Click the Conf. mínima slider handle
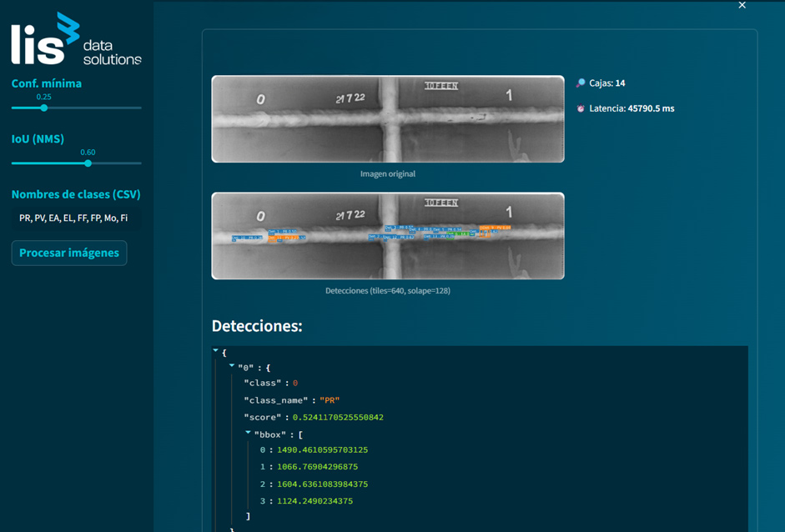Screen dimensions: 785x532 44,108
